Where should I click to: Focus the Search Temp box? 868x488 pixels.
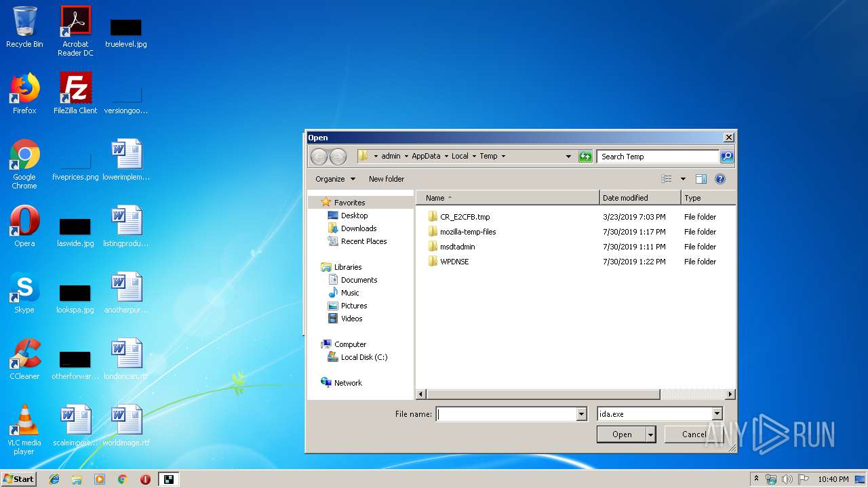[658, 157]
